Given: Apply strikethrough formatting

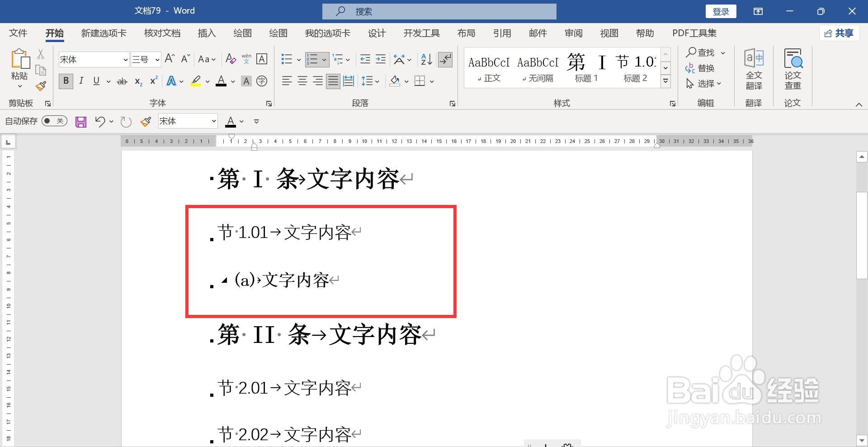Looking at the screenshot, I should click(122, 81).
